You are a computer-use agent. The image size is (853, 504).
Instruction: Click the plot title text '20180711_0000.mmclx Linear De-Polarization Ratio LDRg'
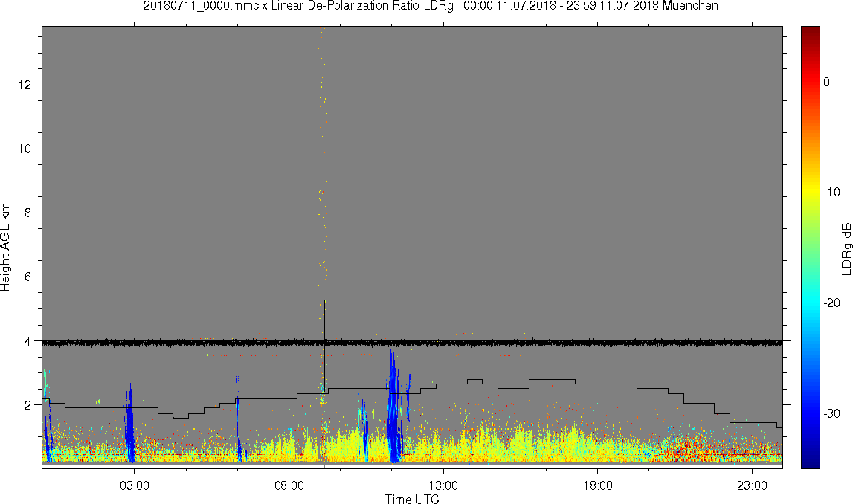298,6
